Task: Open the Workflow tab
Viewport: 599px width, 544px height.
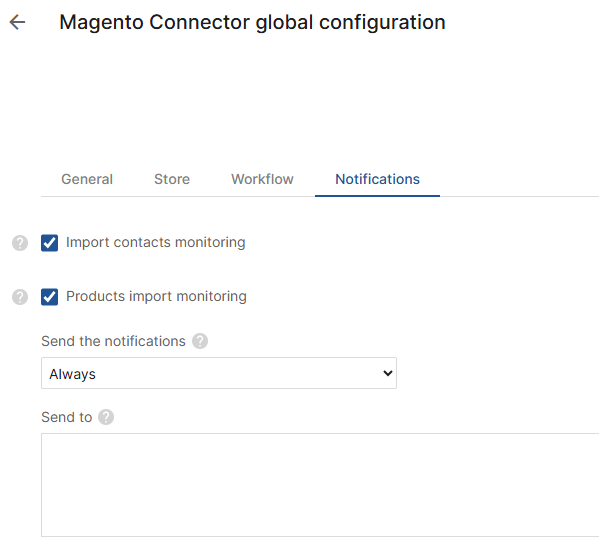Action: pos(262,179)
